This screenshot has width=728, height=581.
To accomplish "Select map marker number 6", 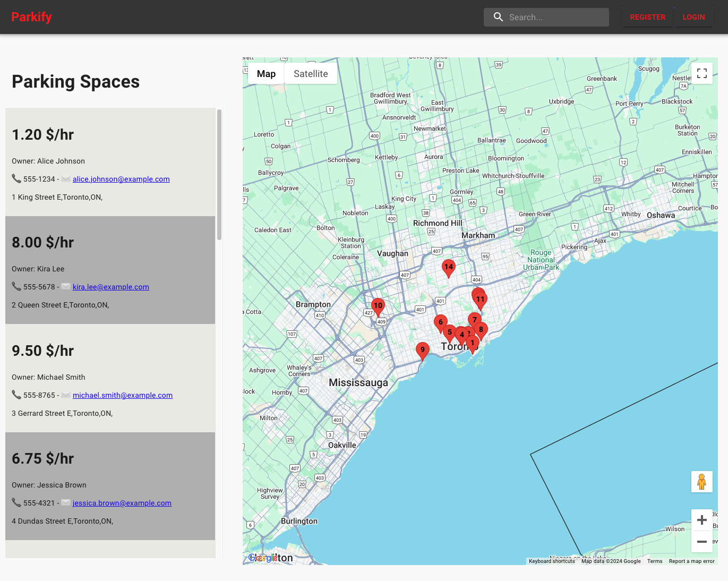I will pyautogui.click(x=440, y=322).
